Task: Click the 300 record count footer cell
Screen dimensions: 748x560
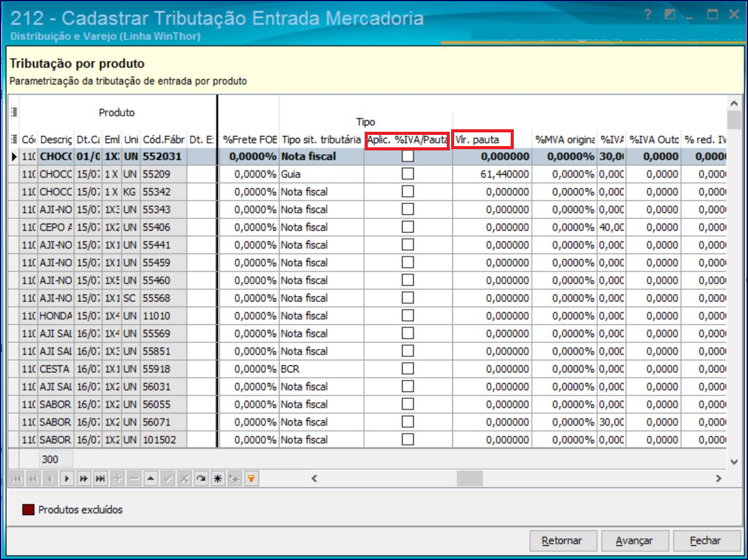Action: [55, 459]
